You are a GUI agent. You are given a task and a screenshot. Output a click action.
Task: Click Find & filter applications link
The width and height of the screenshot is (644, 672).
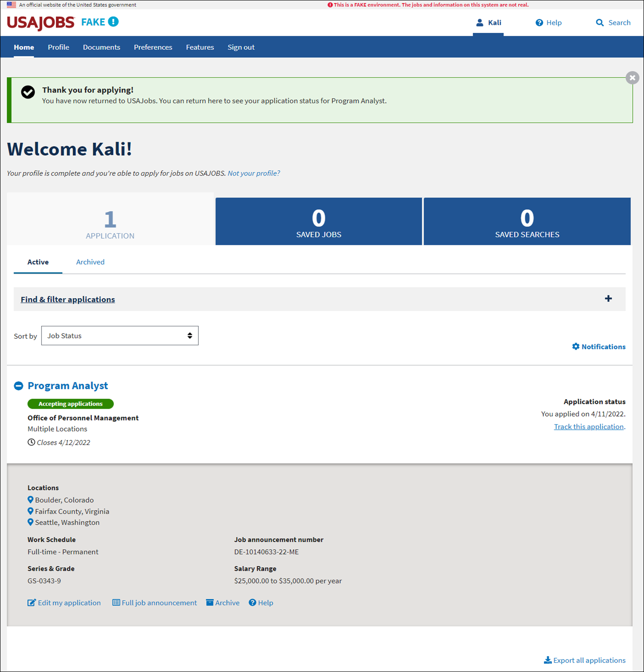(68, 299)
